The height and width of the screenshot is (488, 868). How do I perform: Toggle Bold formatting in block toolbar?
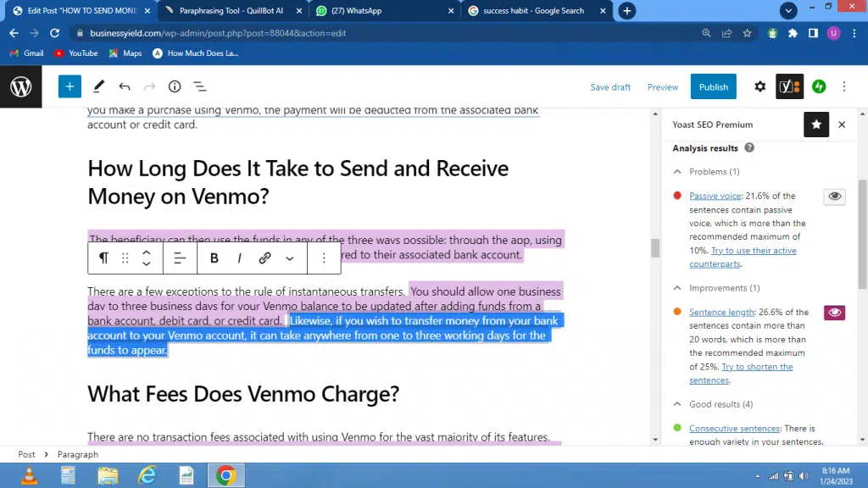coord(214,258)
